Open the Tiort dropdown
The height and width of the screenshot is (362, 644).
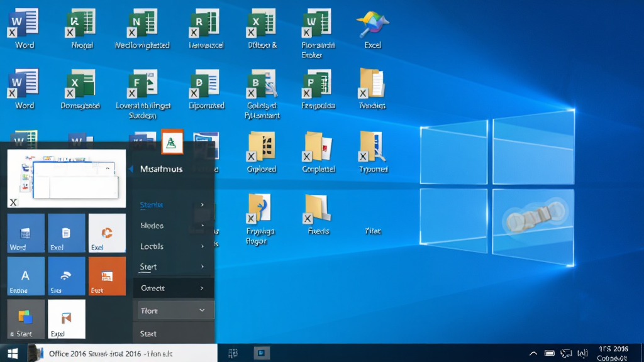176,310
